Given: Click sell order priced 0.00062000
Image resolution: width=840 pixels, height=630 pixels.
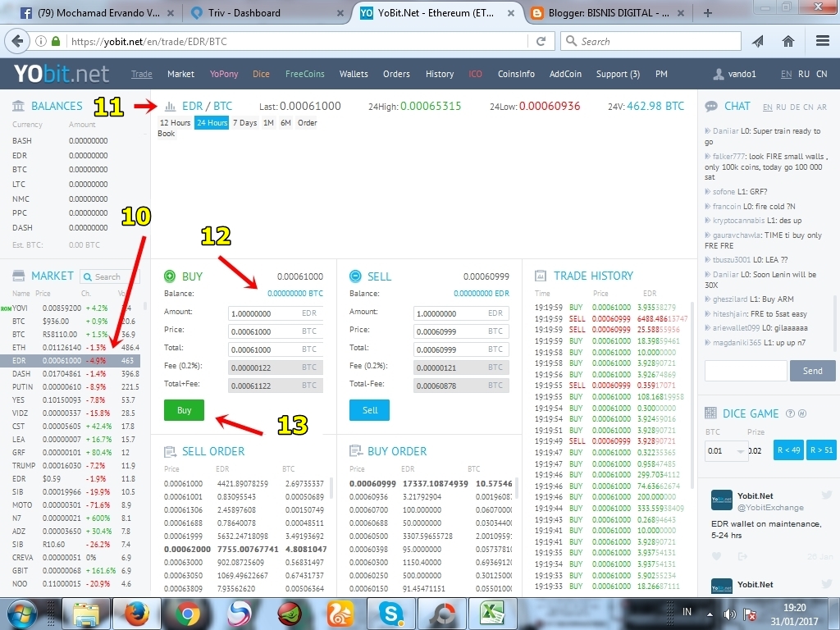Looking at the screenshot, I should click(244, 549).
